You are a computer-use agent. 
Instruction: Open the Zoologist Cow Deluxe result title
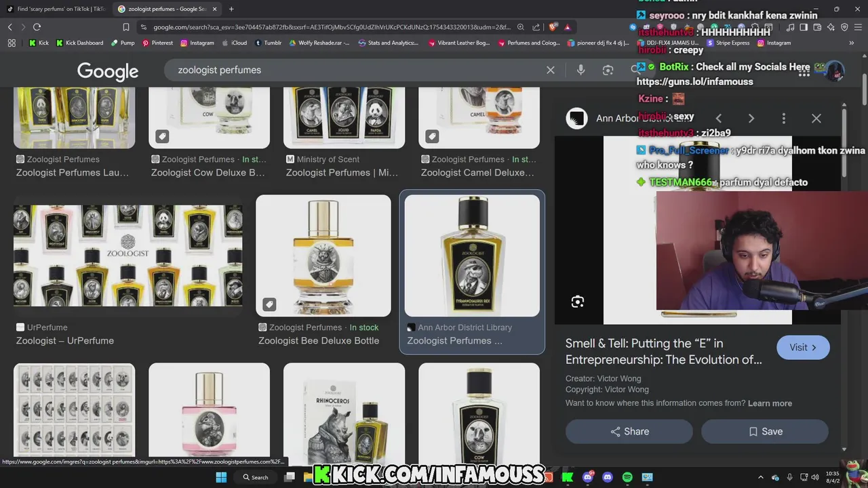[208, 172]
